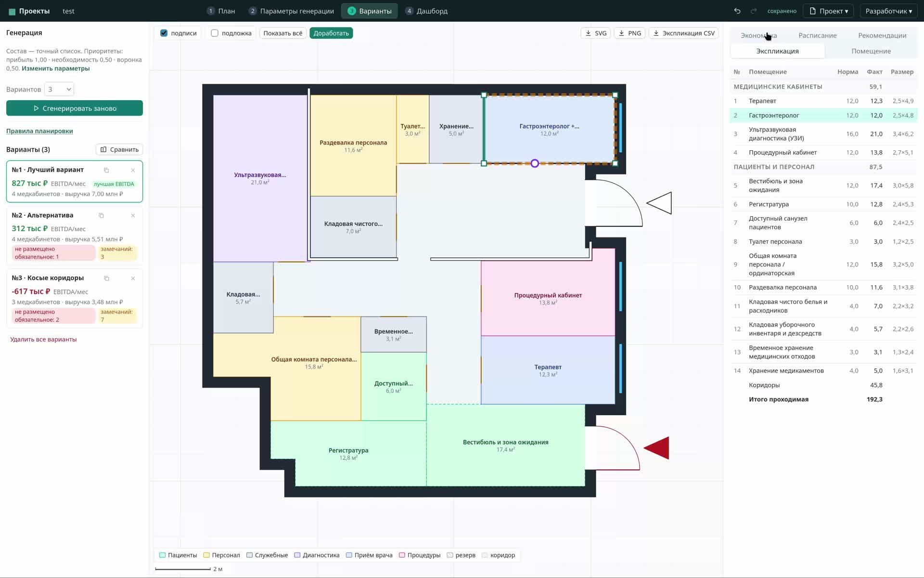
Task: Open the Разработчик user dropdown
Action: (x=888, y=11)
